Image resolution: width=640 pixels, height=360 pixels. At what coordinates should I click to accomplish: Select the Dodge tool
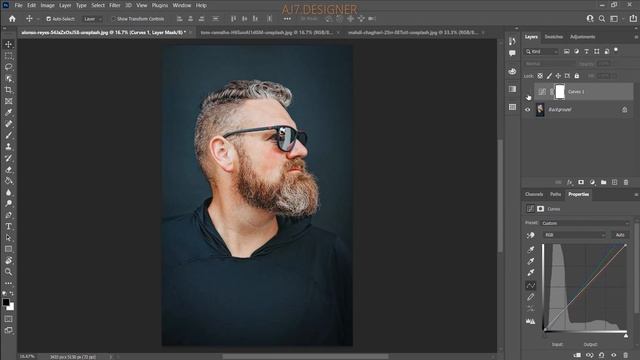click(x=9, y=203)
